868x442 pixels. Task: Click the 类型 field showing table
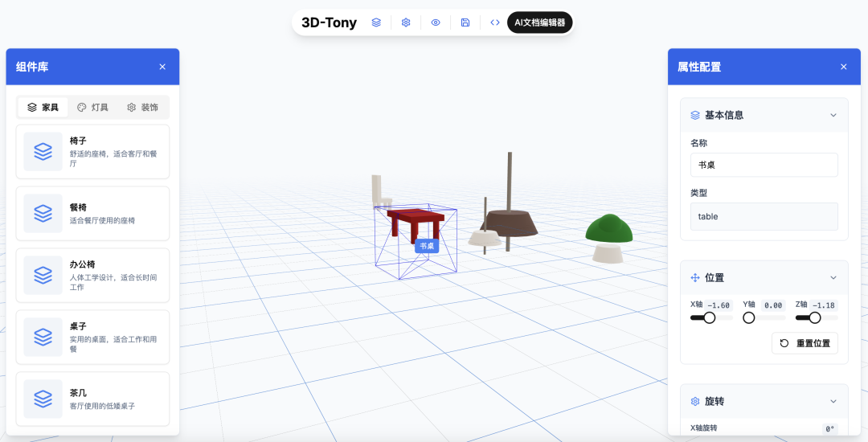(764, 216)
